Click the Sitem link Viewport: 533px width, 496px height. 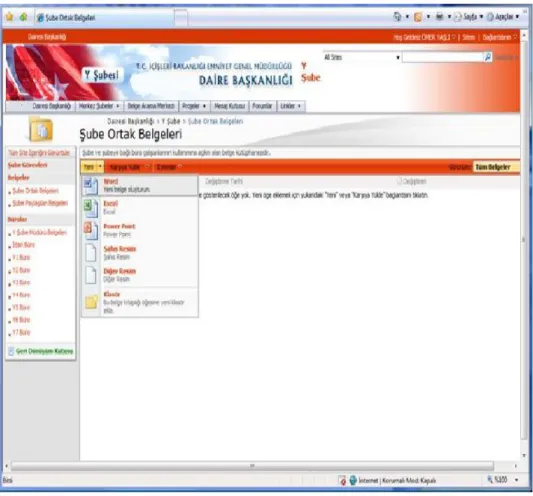(468, 37)
